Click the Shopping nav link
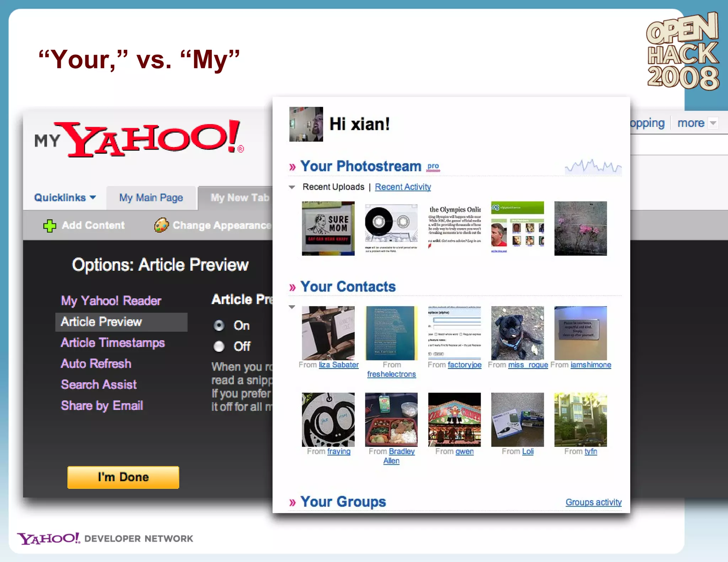728x562 pixels. [647, 123]
